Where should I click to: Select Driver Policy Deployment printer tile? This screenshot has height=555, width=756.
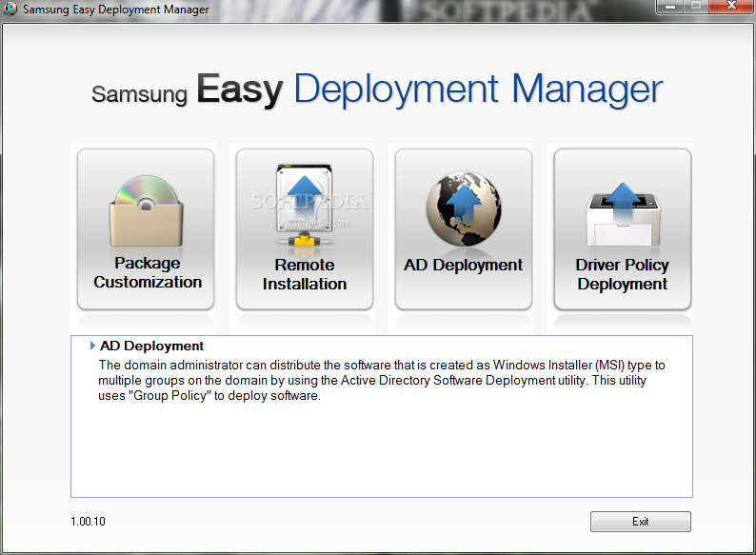click(x=623, y=229)
